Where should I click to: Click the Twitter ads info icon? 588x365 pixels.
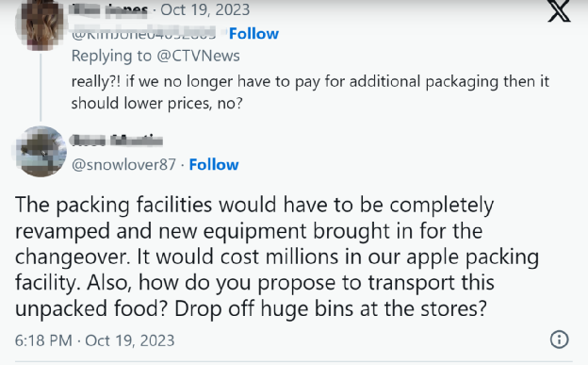[559, 340]
